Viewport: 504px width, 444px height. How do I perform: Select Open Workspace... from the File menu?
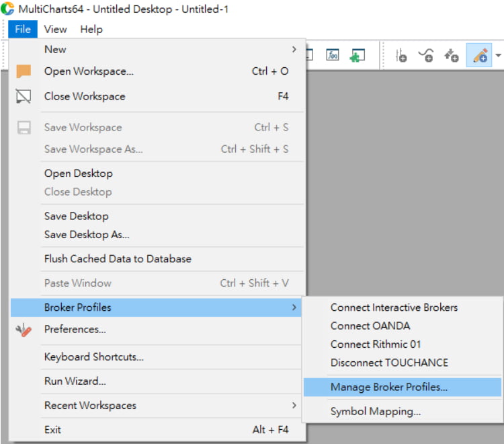click(157, 71)
